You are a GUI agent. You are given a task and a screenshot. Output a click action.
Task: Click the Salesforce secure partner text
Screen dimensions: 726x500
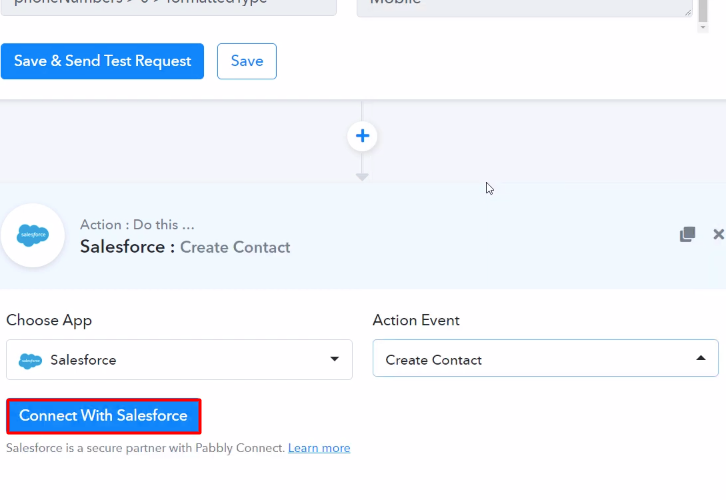[x=145, y=448]
